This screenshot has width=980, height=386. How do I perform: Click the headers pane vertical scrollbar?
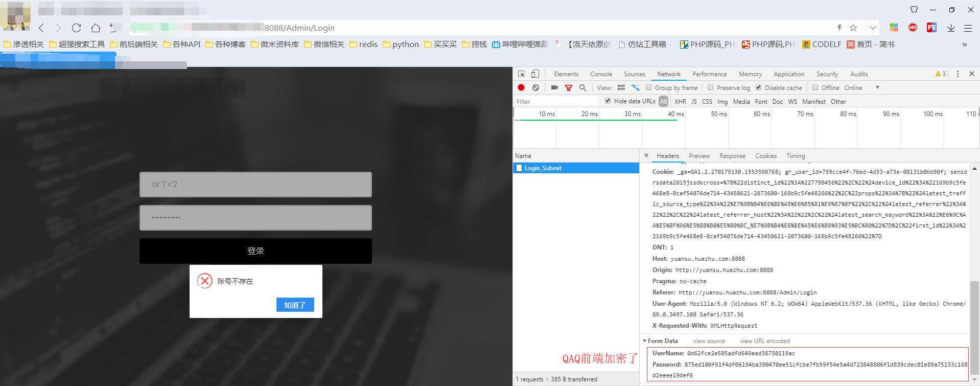(974, 327)
